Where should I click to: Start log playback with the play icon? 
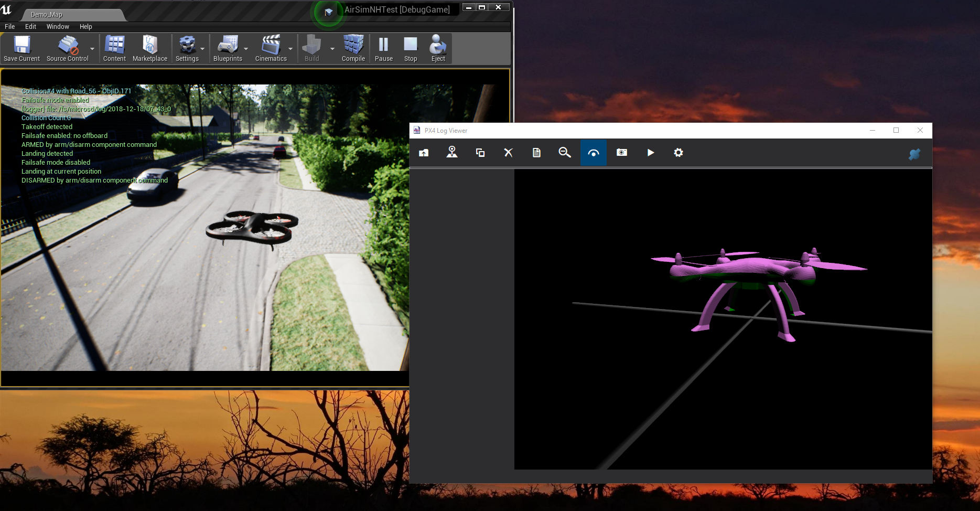(650, 153)
